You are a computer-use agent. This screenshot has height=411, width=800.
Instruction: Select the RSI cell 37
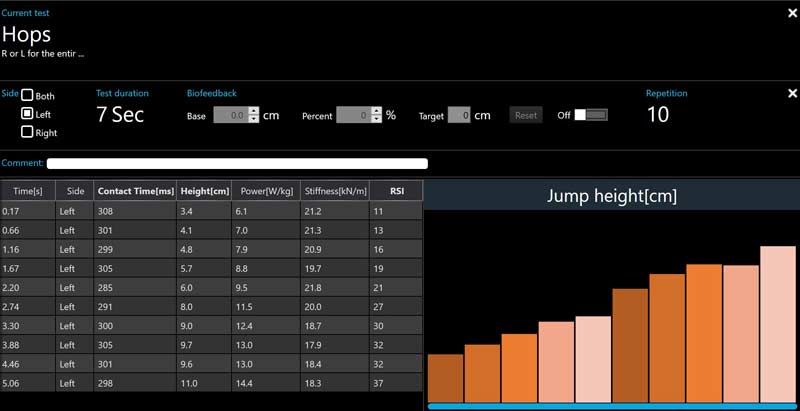(396, 383)
